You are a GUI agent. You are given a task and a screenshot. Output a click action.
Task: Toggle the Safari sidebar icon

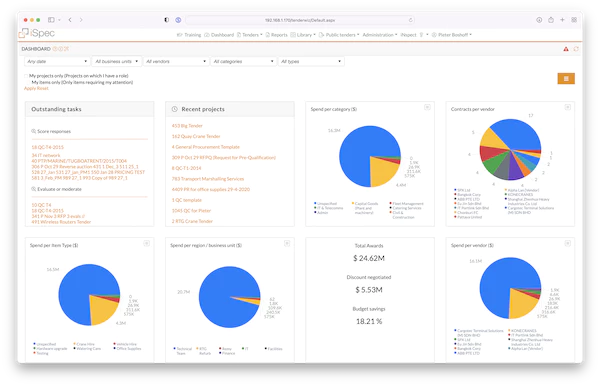tap(51, 20)
